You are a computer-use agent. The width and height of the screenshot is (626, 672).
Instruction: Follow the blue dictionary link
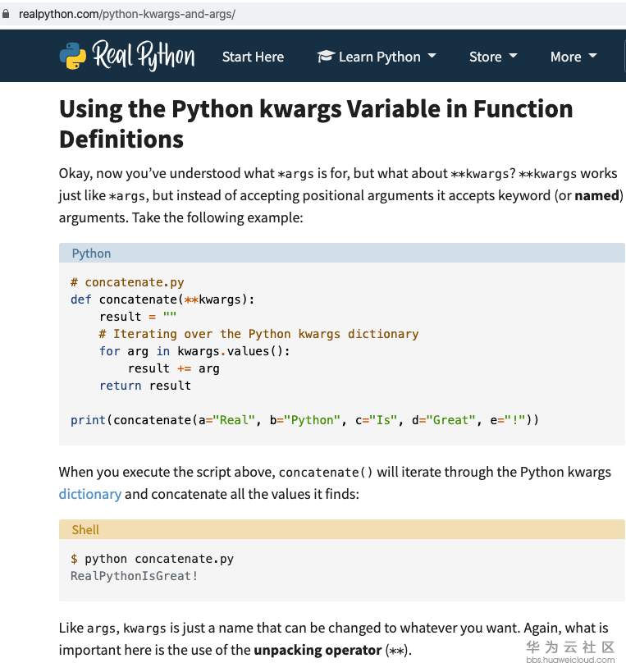click(90, 494)
